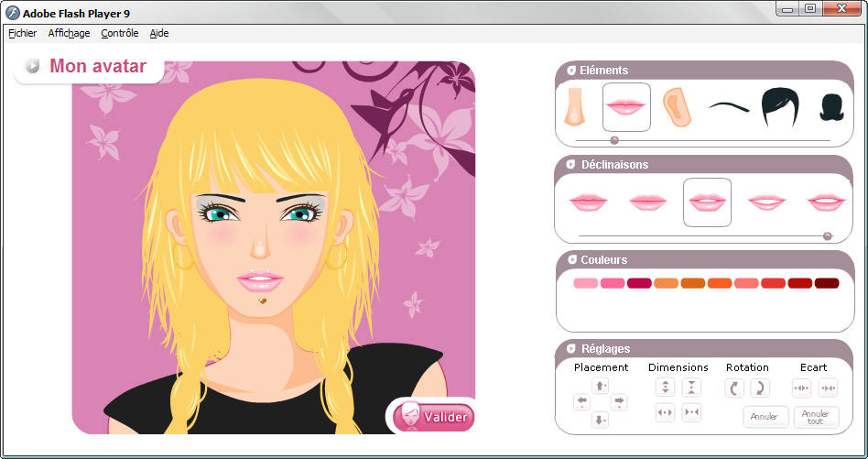Move element down with Placement arrow
Viewport: 868px width, 459px height.
click(600, 419)
